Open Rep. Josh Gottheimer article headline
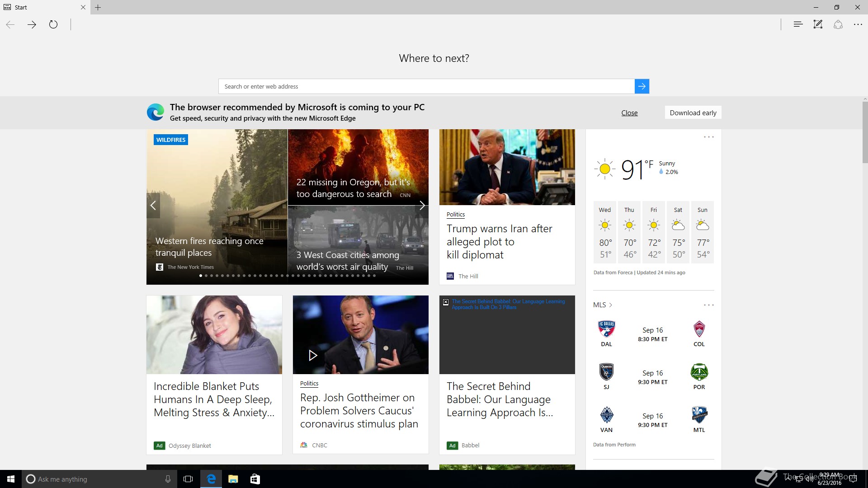 [359, 411]
